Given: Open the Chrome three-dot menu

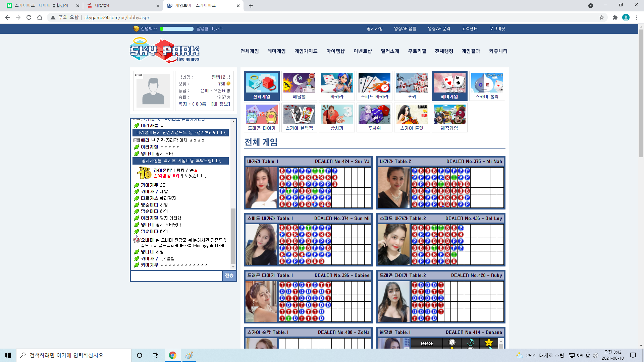Looking at the screenshot, I should point(637,17).
